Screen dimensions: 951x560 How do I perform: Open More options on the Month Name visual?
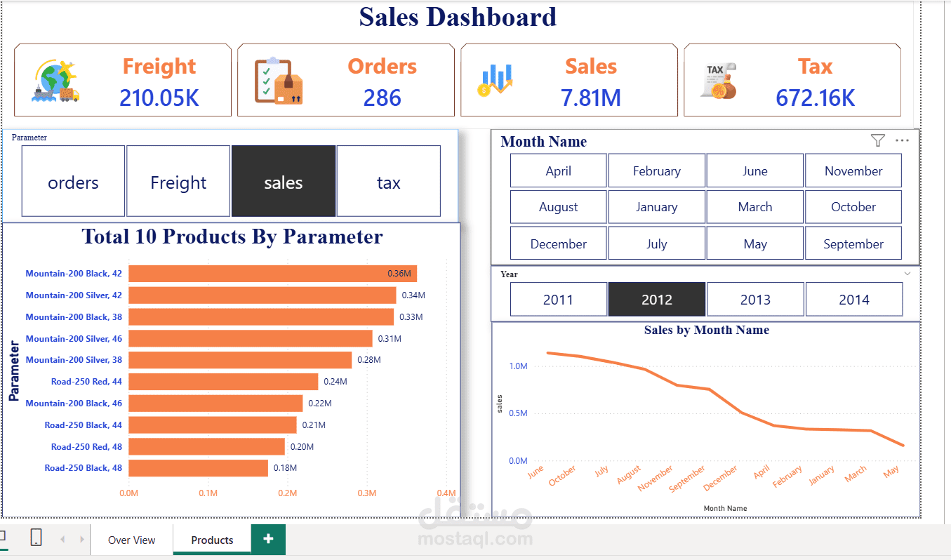click(902, 140)
